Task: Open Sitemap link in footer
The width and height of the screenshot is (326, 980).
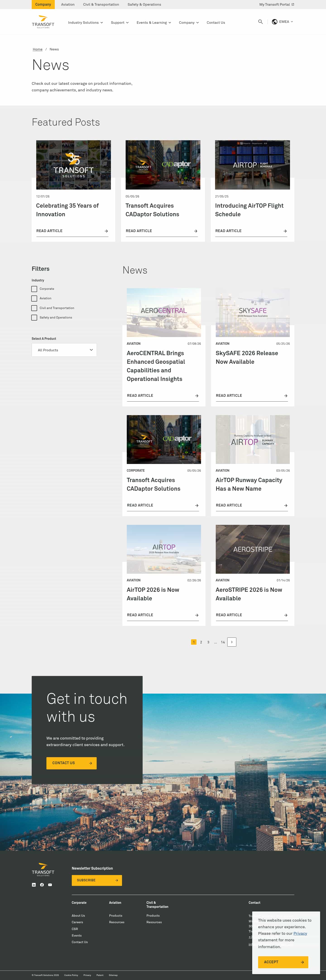Action: (x=113, y=975)
